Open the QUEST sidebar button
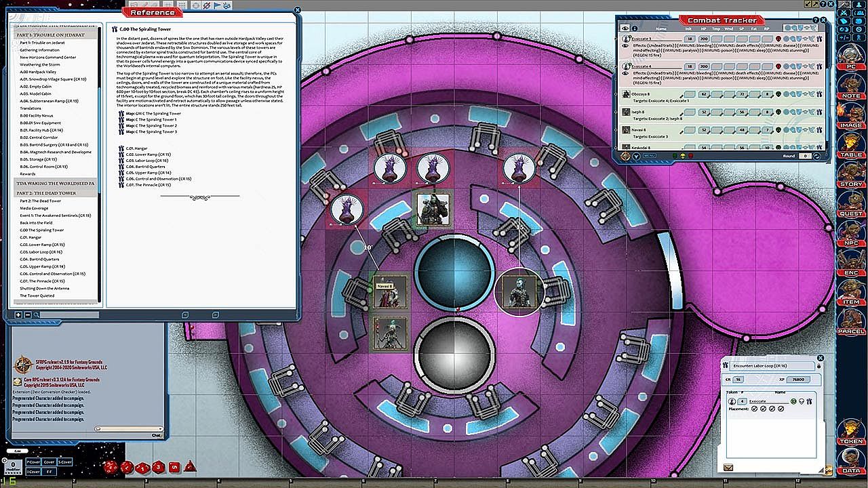Viewport: 868px width, 488px height. 851,203
